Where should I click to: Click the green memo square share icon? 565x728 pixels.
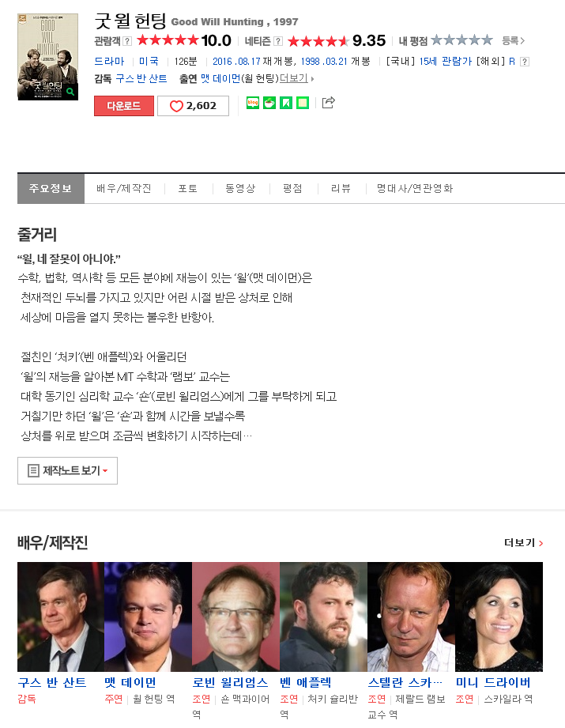coord(303,103)
